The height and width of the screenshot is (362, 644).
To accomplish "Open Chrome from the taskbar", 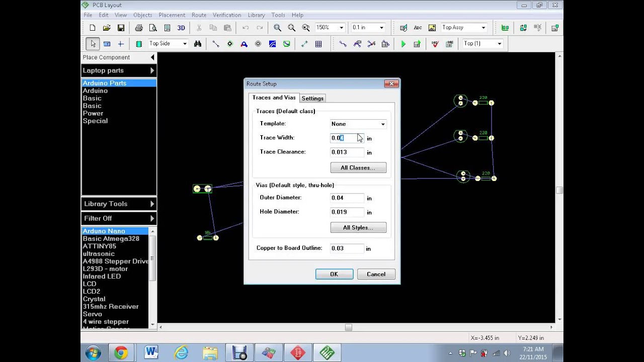I will 121,353.
